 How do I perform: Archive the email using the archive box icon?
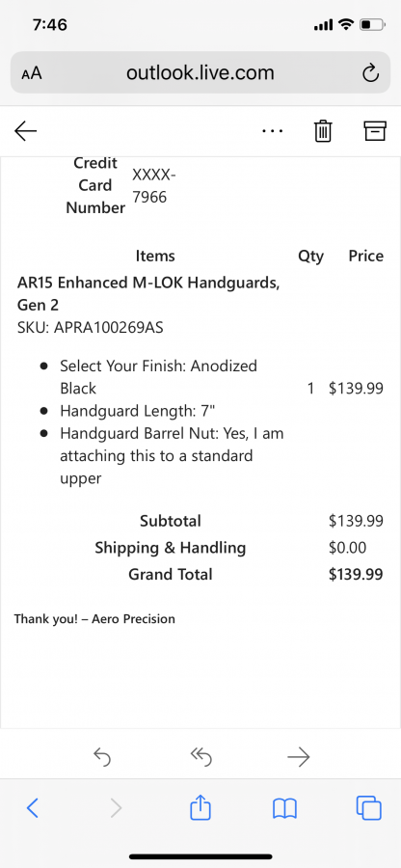coord(374,131)
